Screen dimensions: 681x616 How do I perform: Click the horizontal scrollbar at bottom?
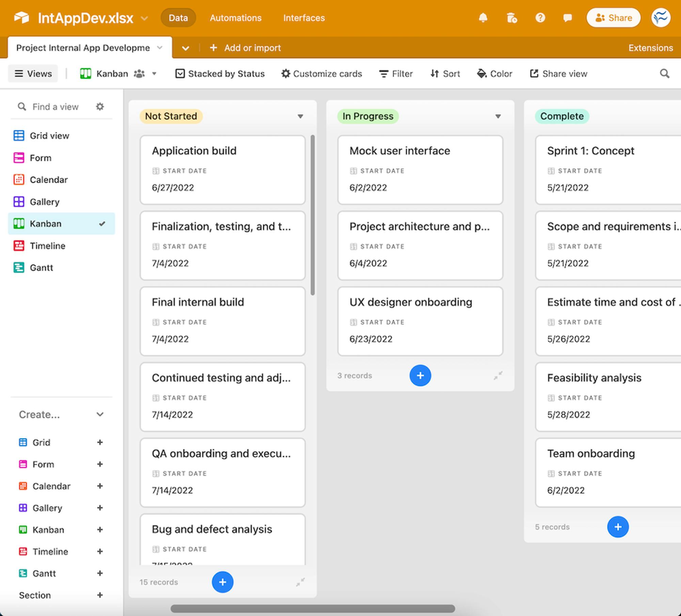313,609
